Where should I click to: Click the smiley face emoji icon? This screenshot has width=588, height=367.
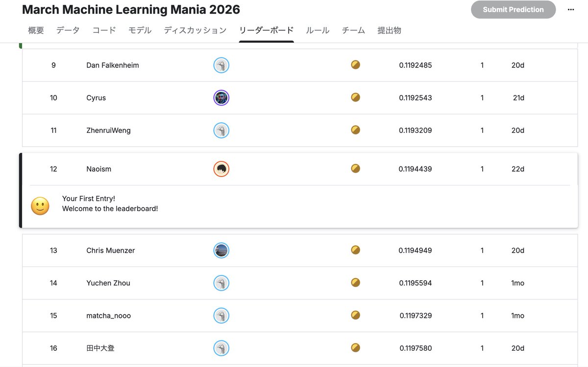coord(40,206)
